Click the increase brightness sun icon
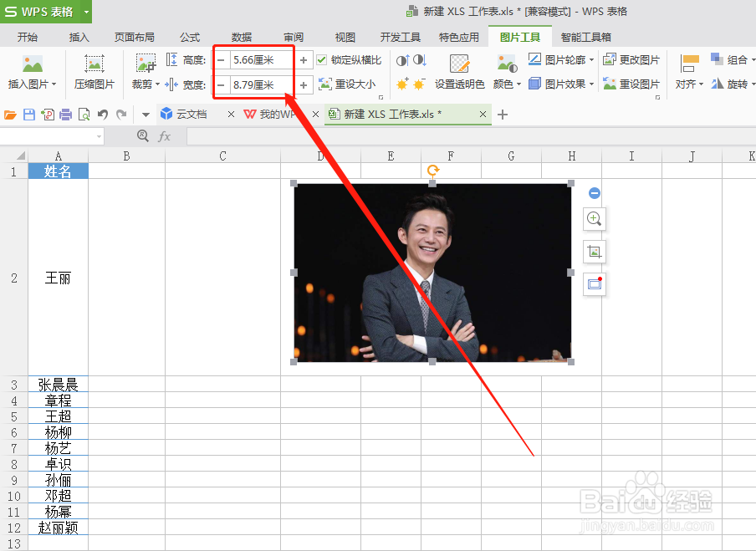This screenshot has height=551, width=756. (x=403, y=84)
